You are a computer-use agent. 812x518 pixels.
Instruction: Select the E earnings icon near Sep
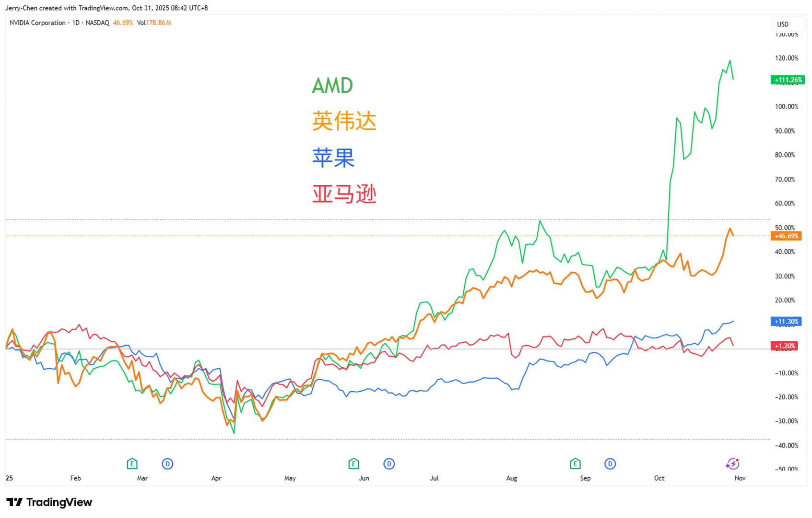click(575, 464)
